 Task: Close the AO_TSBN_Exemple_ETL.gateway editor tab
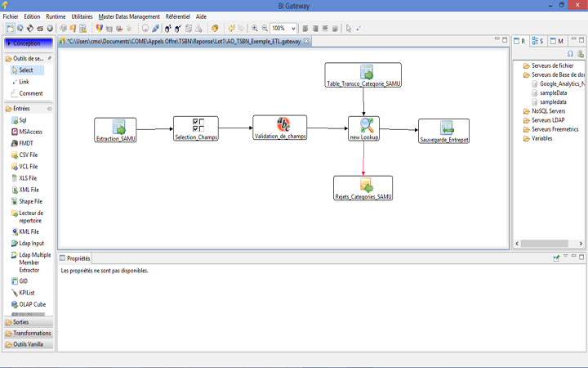[306, 41]
